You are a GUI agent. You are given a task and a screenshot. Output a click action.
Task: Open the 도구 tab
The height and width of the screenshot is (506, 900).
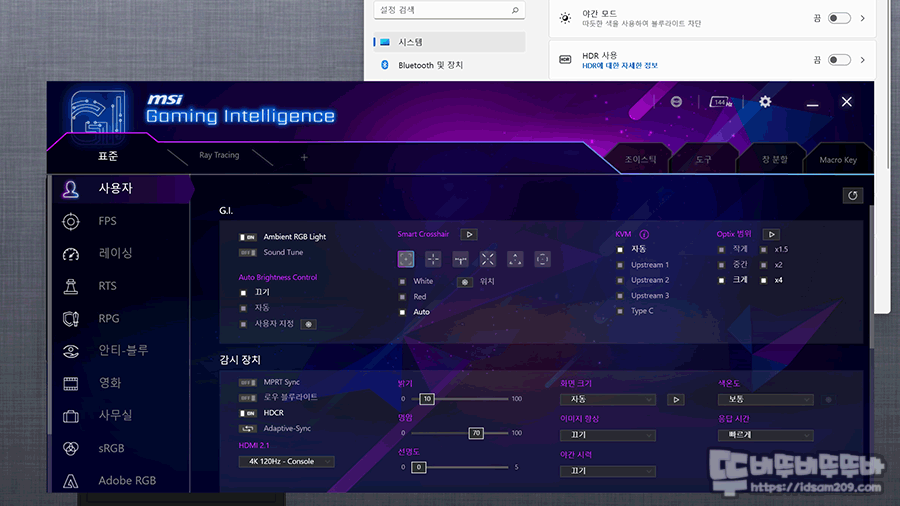[x=704, y=159]
